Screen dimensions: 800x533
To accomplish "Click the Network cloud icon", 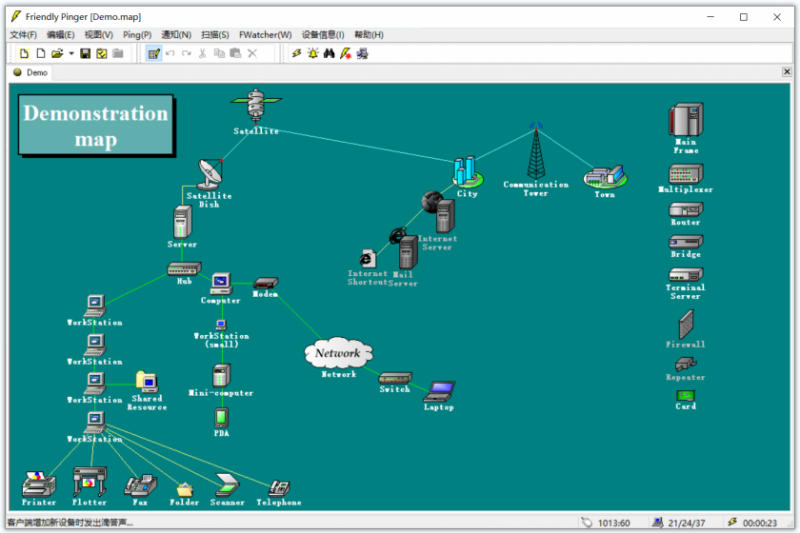I will tap(338, 353).
